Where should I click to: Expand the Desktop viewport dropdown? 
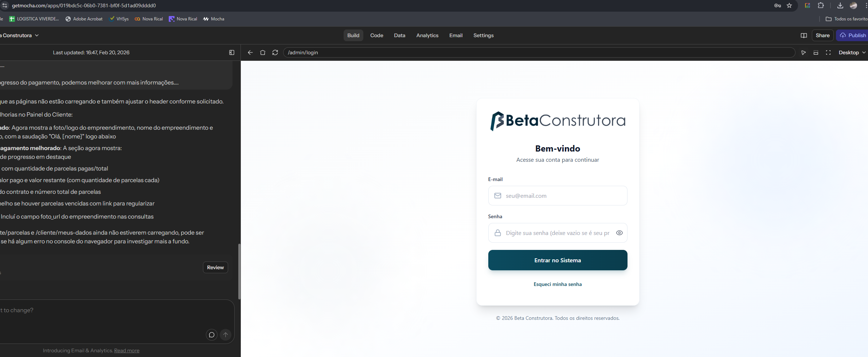click(852, 52)
